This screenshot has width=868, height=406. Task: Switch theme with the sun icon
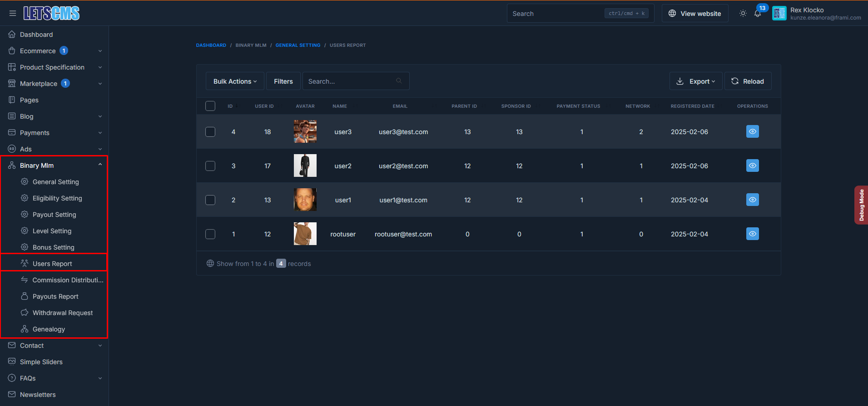(x=743, y=14)
